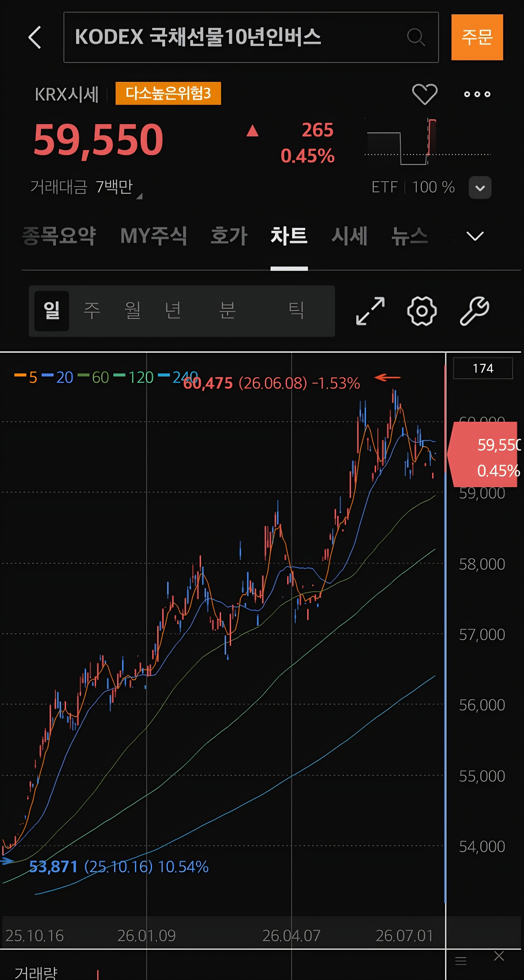
Task: Click the 60-day moving average legend
Action: pyautogui.click(x=93, y=377)
